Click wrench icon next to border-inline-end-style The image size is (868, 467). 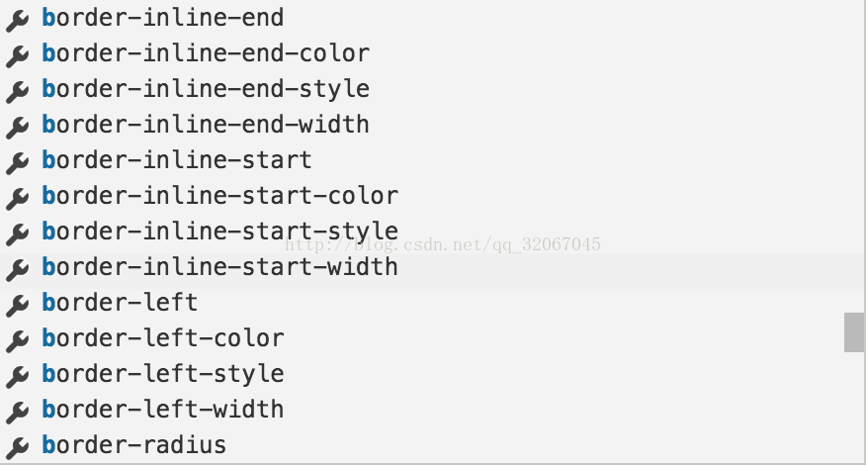pos(17,91)
